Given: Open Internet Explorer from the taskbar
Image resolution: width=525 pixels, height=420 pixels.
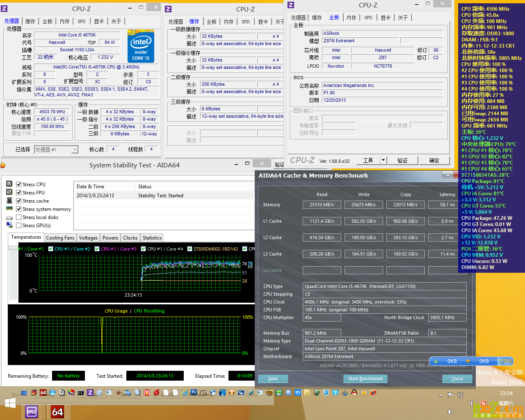Looking at the screenshot, I should pyautogui.click(x=185, y=393).
